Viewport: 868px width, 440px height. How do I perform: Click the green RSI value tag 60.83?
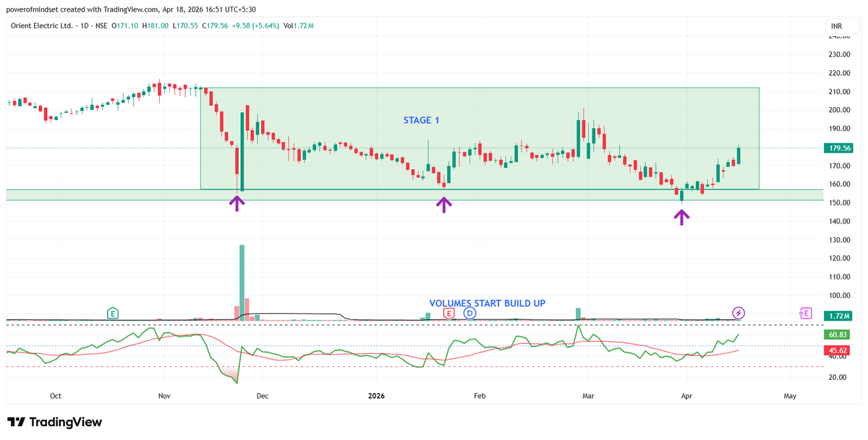(x=837, y=335)
